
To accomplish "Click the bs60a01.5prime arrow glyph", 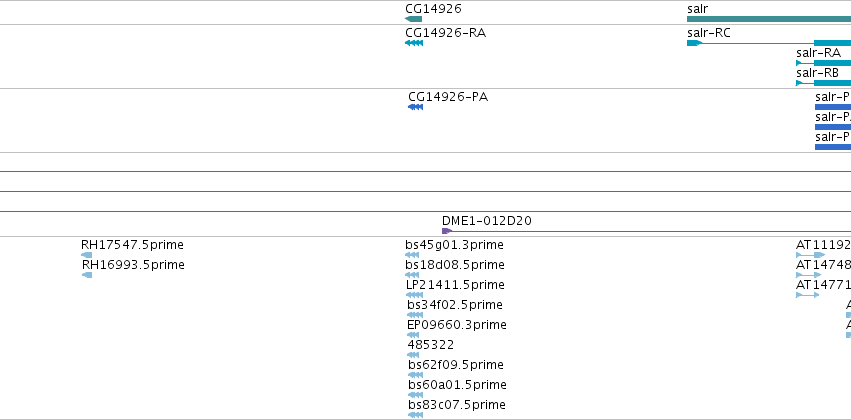I will click(x=415, y=395).
